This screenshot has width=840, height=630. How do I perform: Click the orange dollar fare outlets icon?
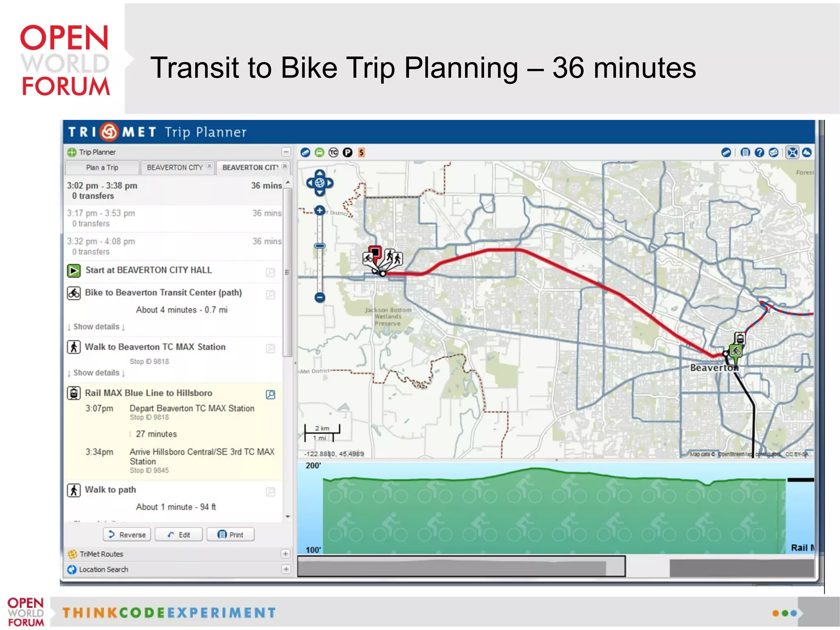tap(361, 153)
